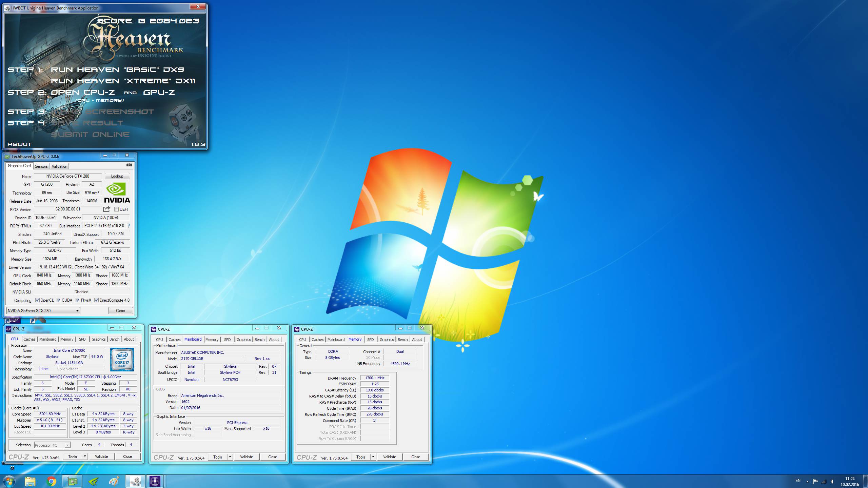The width and height of the screenshot is (868, 488).
Task: Click the Core Speed 5204.60 MHz value
Action: pyautogui.click(x=50, y=414)
